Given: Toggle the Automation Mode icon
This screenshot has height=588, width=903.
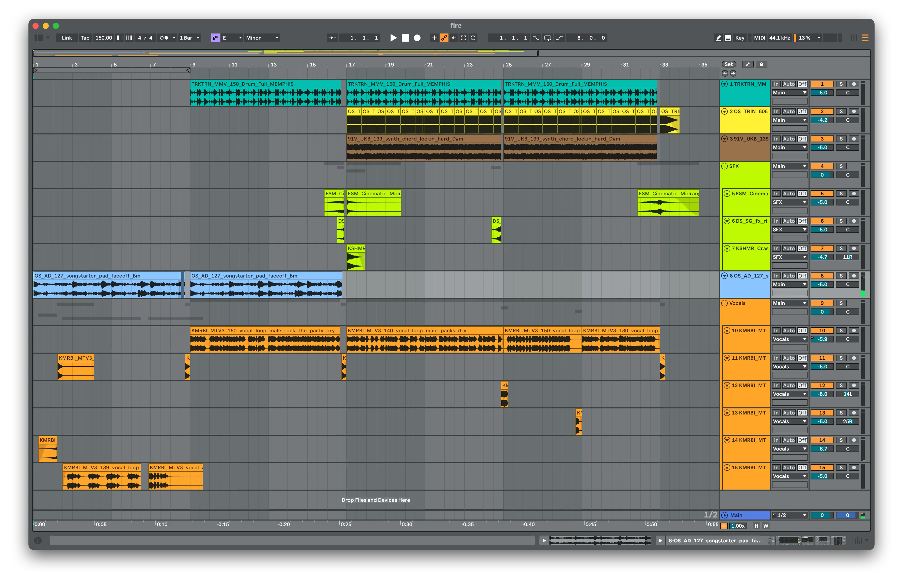Looking at the screenshot, I should [x=444, y=38].
